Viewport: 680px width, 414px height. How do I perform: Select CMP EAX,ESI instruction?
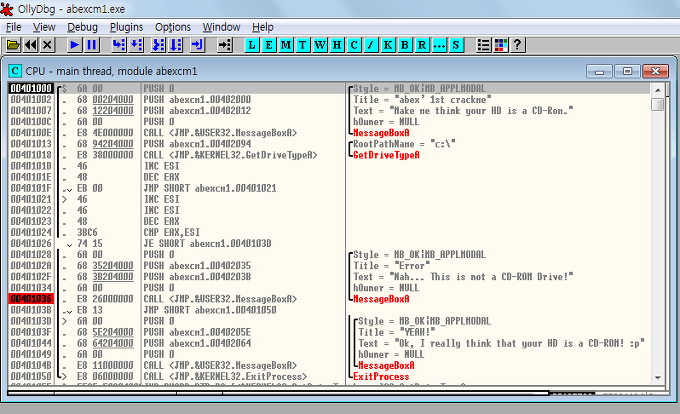(172, 232)
